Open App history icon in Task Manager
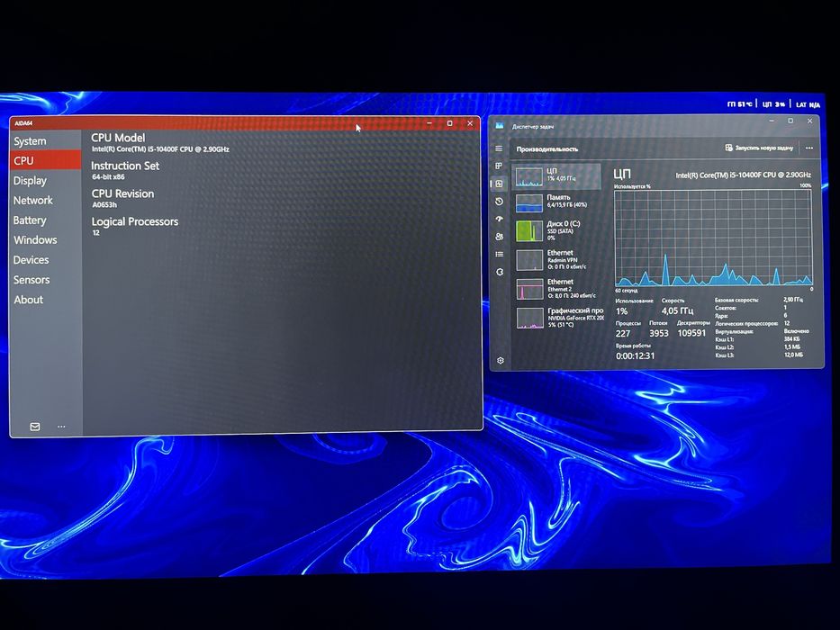This screenshot has height=630, width=840. 499,202
